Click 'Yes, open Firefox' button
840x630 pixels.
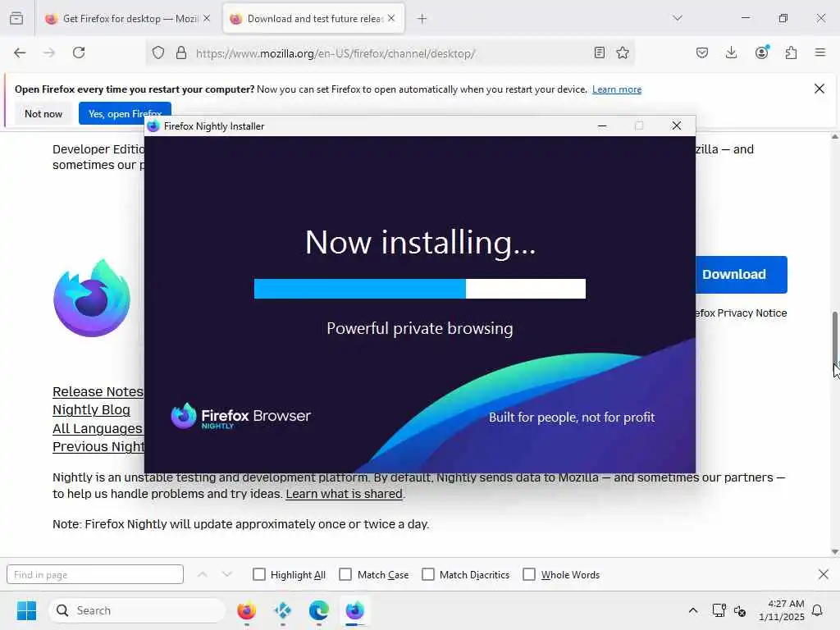tap(125, 113)
